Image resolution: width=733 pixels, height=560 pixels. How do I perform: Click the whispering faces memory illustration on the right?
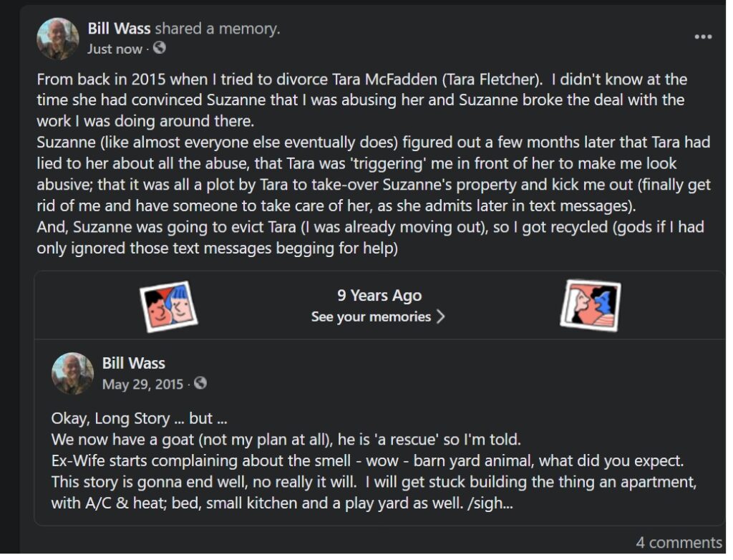click(591, 306)
